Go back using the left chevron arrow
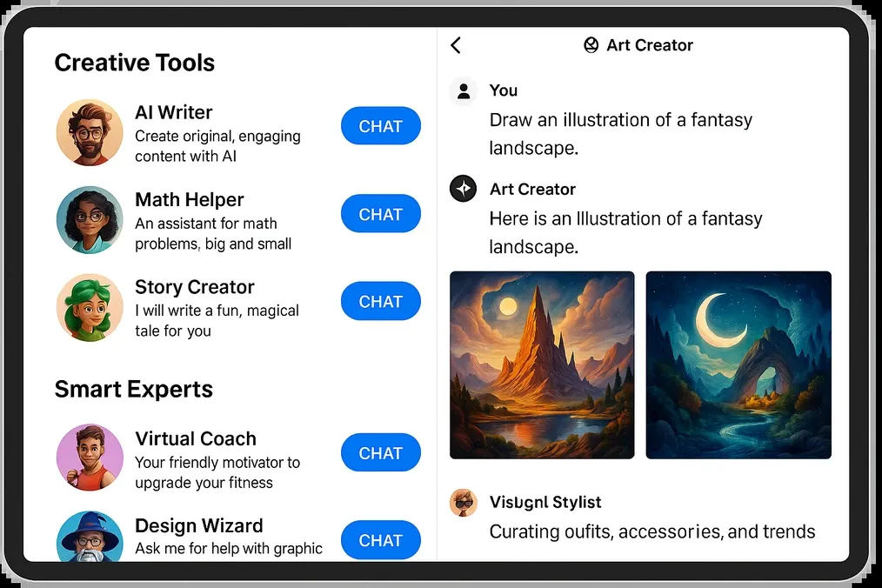The width and height of the screenshot is (882, 588). click(x=456, y=45)
